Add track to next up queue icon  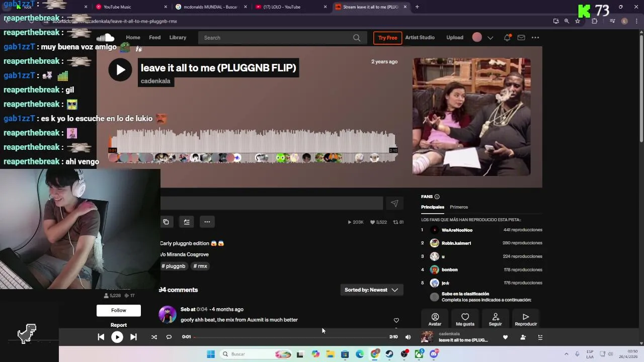187,222
